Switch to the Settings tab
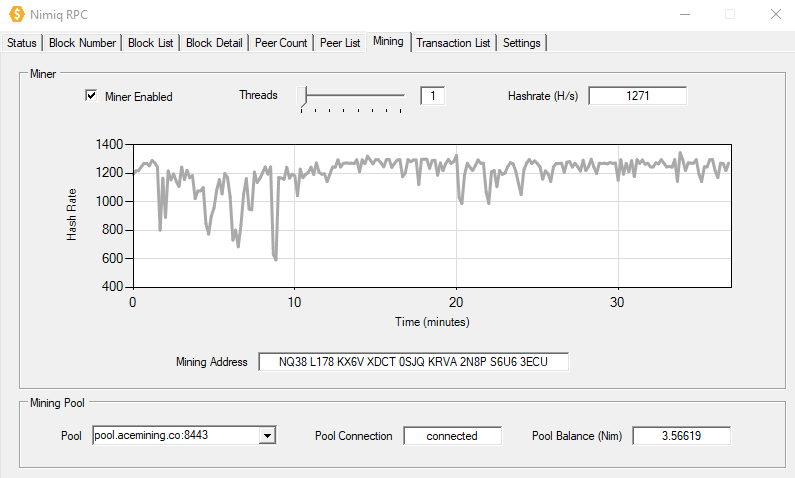 tap(521, 43)
